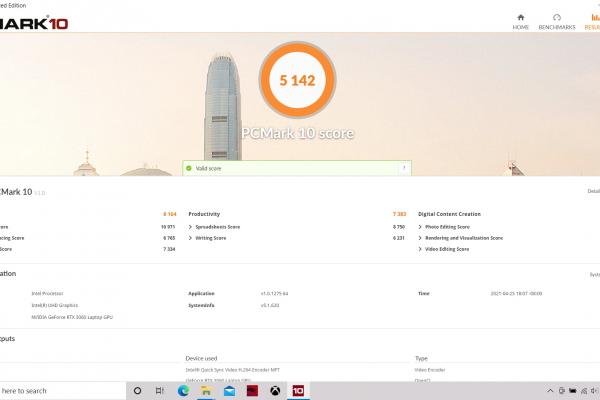Click the Intel Processor text
The image size is (600, 400).
coord(47,293)
